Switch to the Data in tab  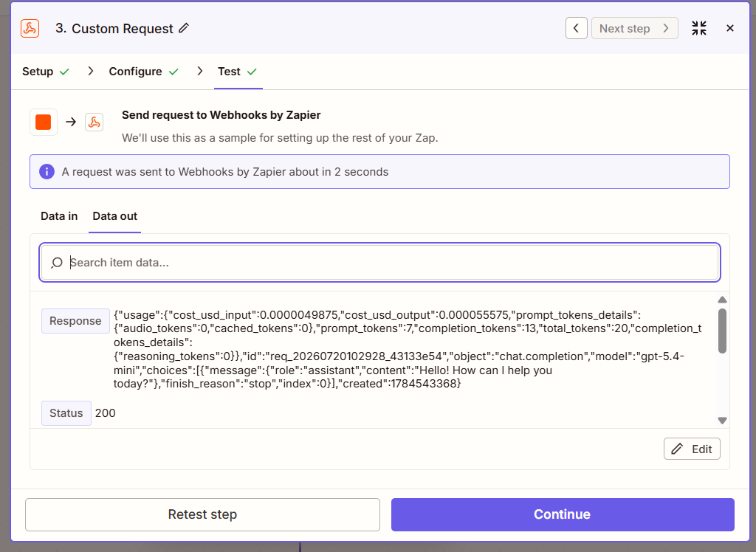(59, 216)
